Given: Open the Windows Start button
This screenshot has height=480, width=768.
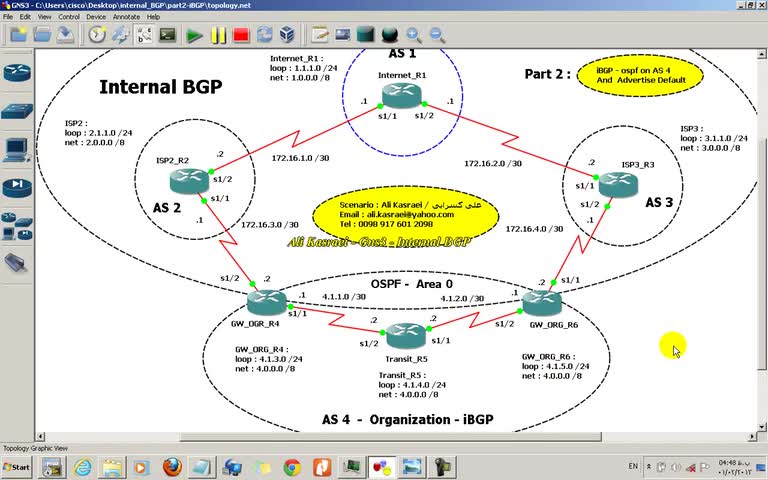Looking at the screenshot, I should [16, 467].
